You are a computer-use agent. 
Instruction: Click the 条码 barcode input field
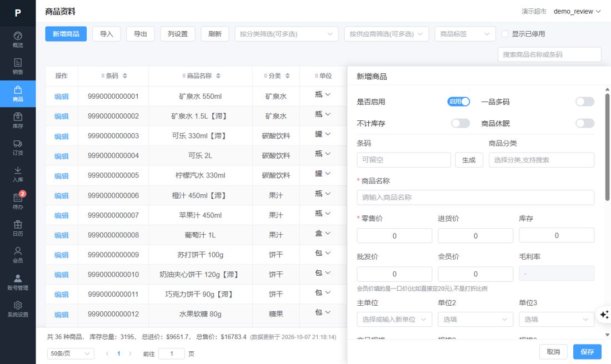404,160
